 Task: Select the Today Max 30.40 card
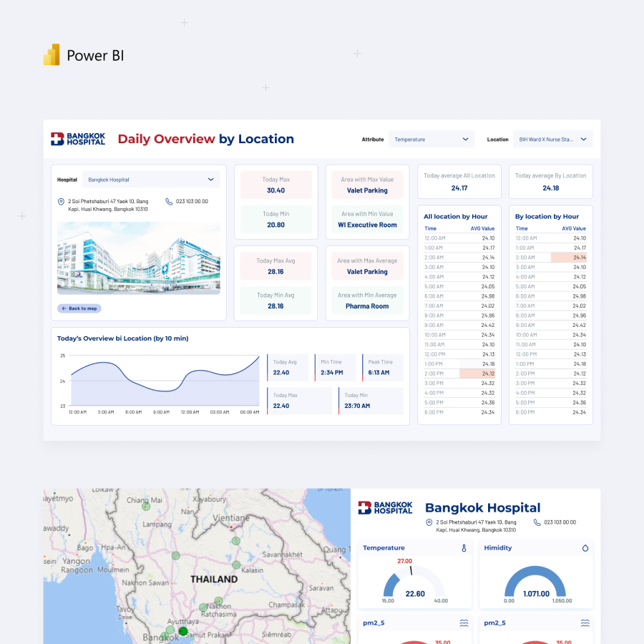(x=275, y=185)
